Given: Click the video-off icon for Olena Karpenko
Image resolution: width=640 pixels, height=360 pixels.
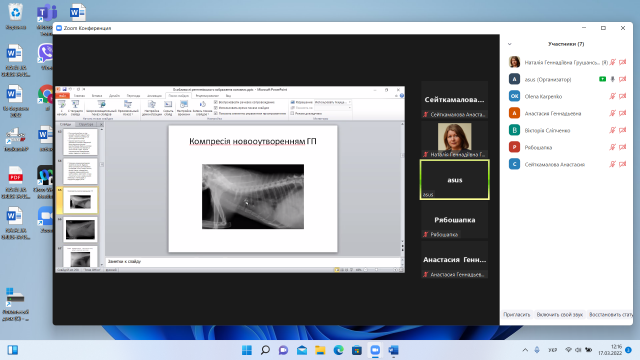Looking at the screenshot, I should tap(622, 96).
